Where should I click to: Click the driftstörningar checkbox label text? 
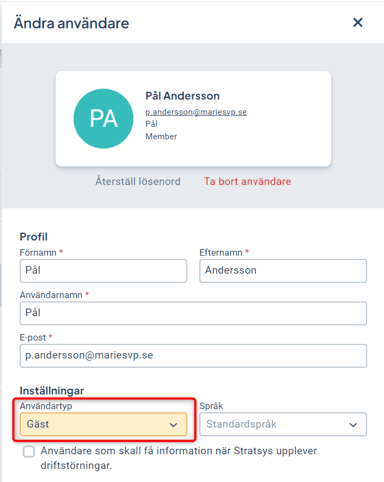[179, 458]
